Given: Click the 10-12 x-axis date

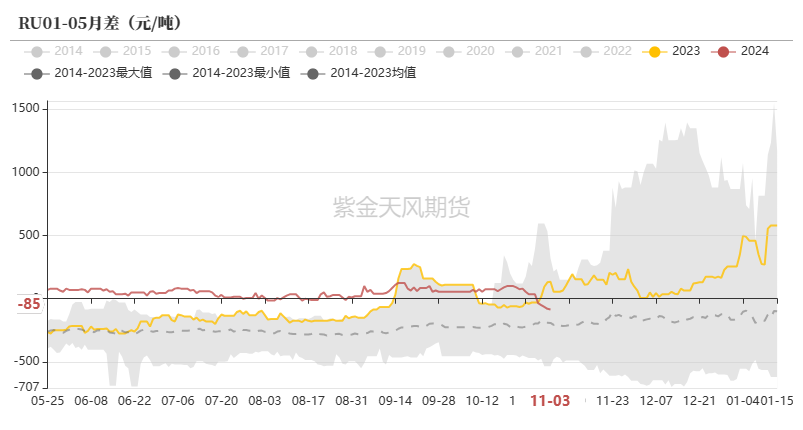Looking at the screenshot, I should tap(482, 401).
